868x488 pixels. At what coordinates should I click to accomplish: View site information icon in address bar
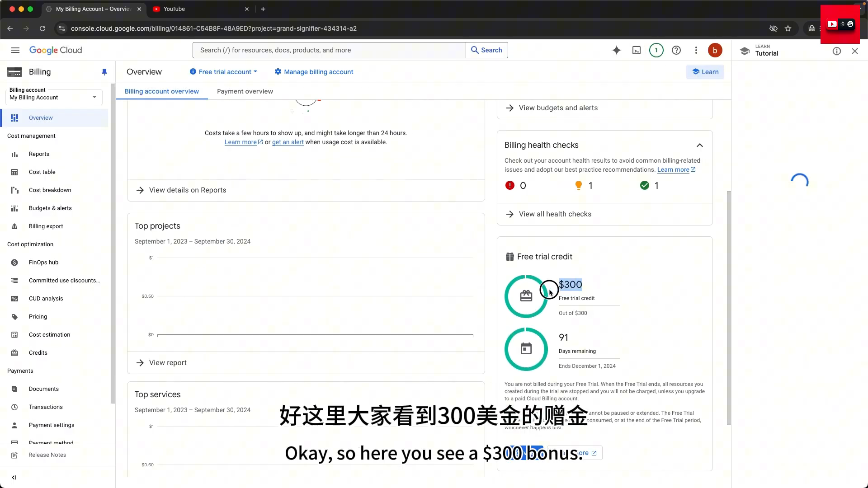pyautogui.click(x=62, y=28)
